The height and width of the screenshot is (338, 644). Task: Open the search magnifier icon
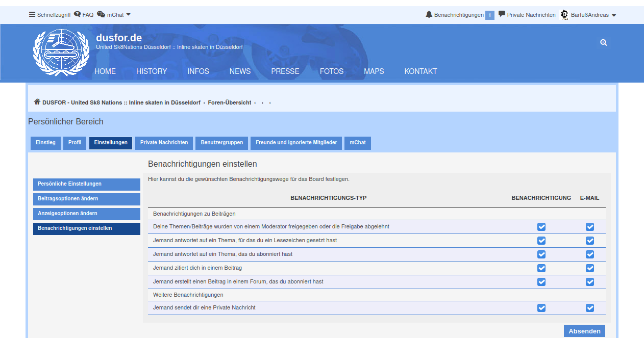point(604,43)
